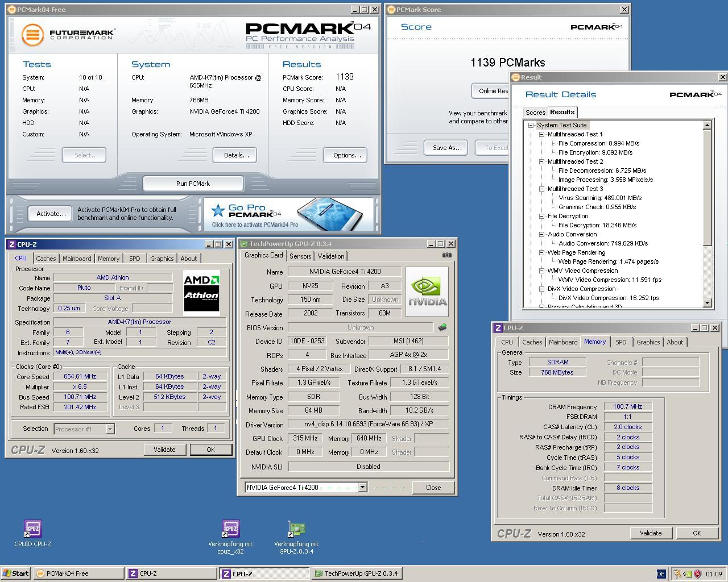This screenshot has width=728, height=582.
Task: Collapse the Multithreaded Test 3 node
Action: click(542, 189)
